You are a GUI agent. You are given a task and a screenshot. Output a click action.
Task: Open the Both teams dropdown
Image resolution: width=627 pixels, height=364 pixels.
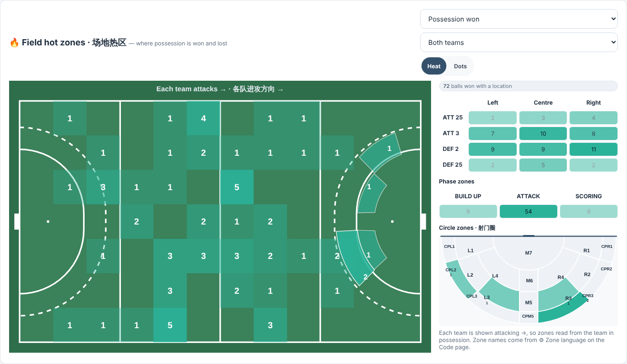coord(519,43)
